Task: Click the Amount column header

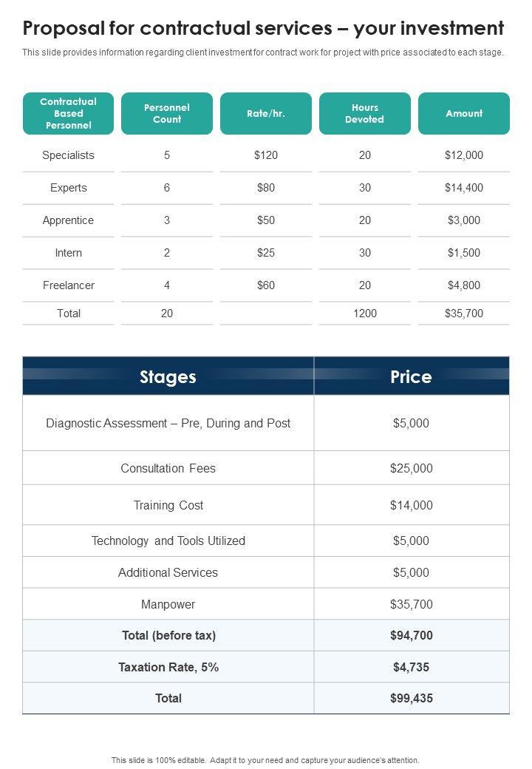Action: (x=464, y=113)
